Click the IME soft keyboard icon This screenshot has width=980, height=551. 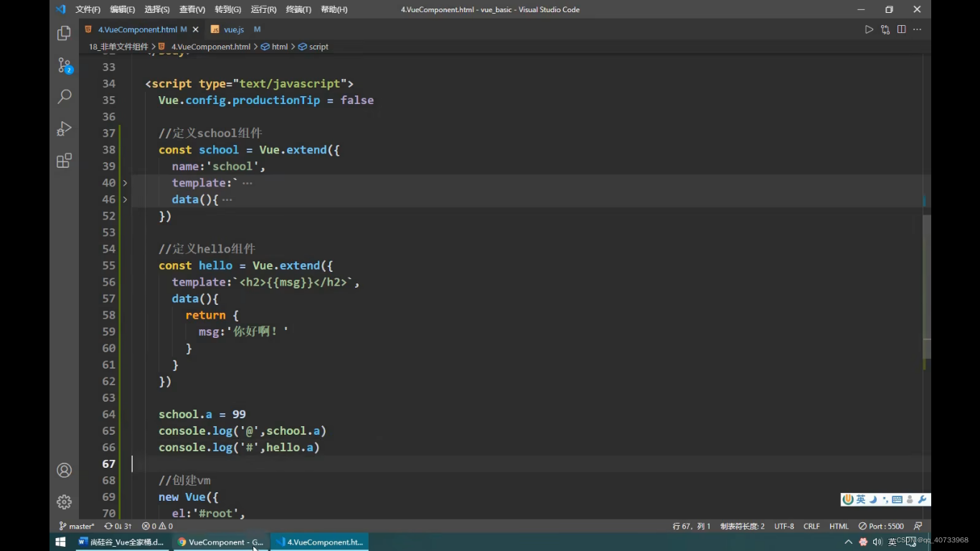897,499
